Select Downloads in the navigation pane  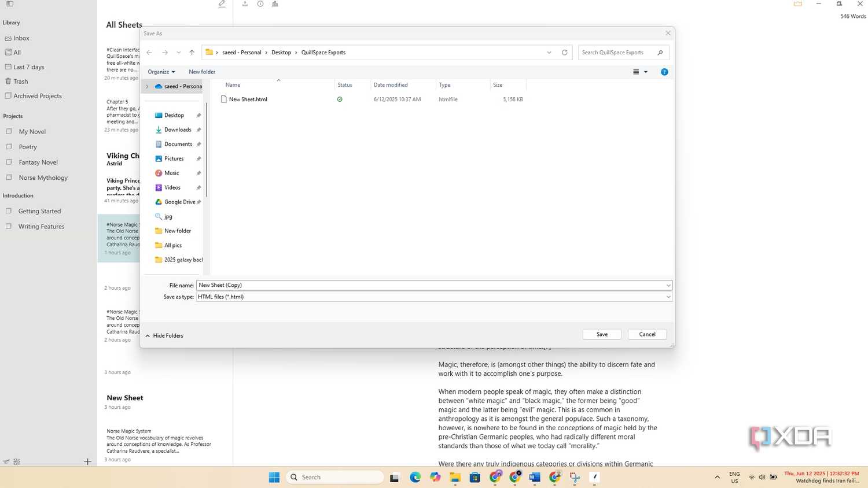point(177,130)
